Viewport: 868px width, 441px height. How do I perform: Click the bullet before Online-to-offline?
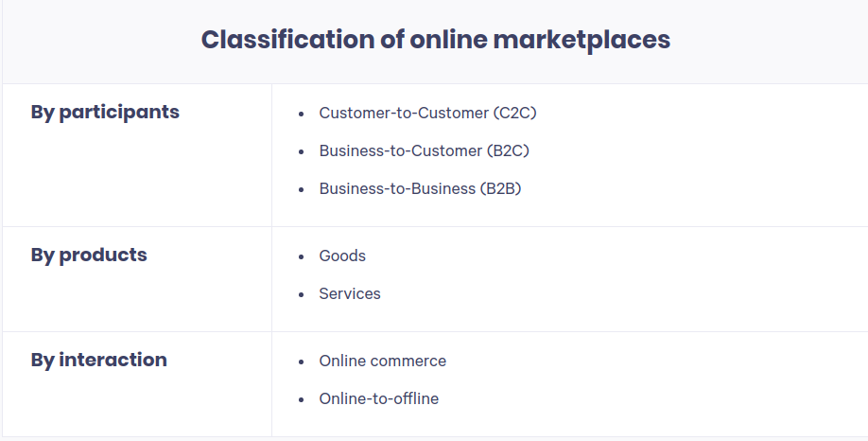click(301, 399)
